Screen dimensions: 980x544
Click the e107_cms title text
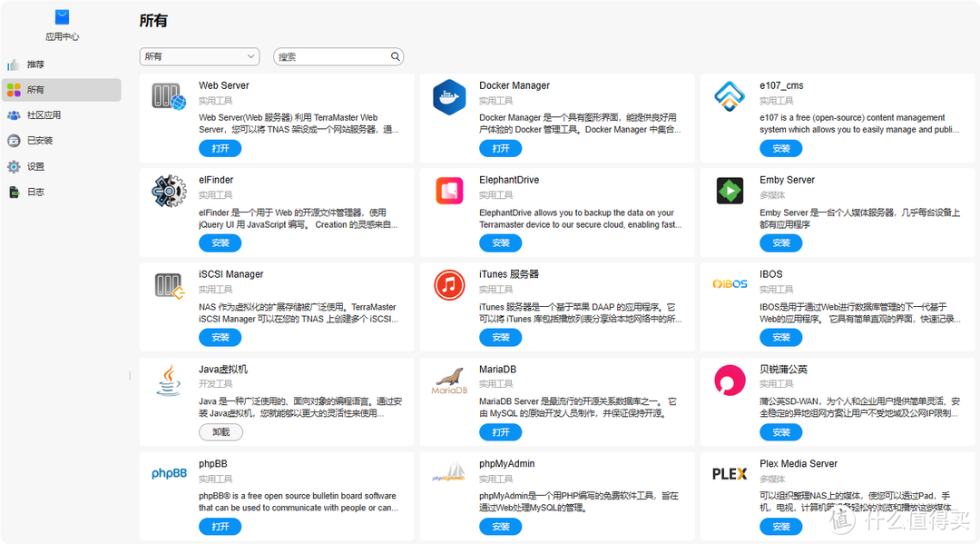point(781,85)
